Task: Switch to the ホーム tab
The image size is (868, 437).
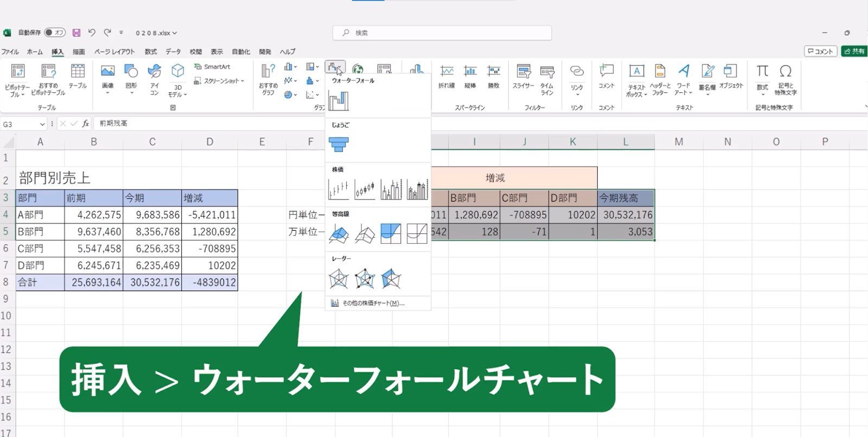Action: (x=35, y=52)
